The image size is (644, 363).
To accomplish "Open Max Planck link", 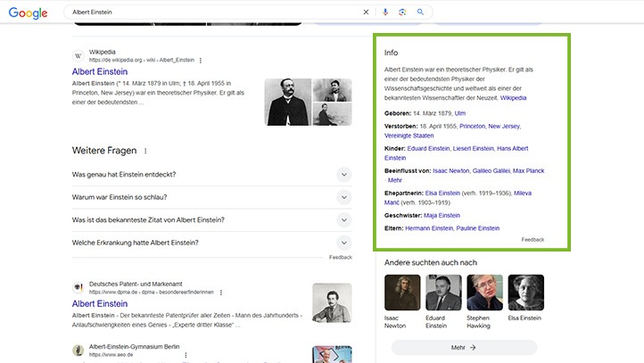I will click(x=529, y=170).
